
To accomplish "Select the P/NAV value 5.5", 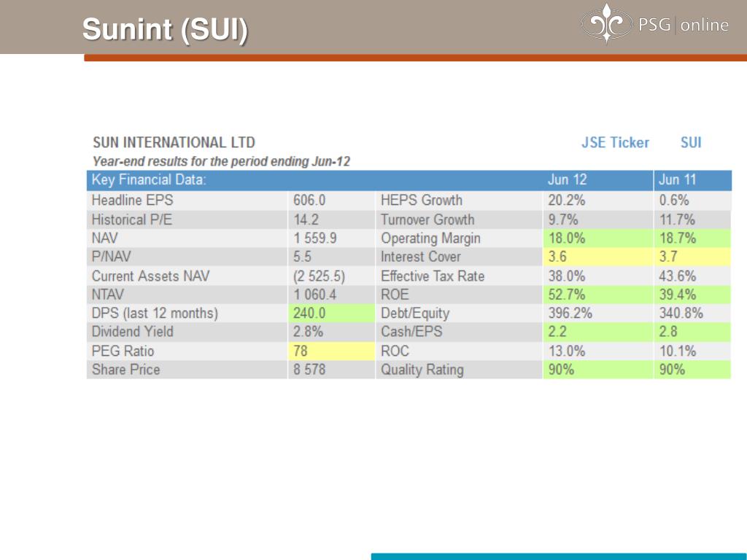I will 302,257.
